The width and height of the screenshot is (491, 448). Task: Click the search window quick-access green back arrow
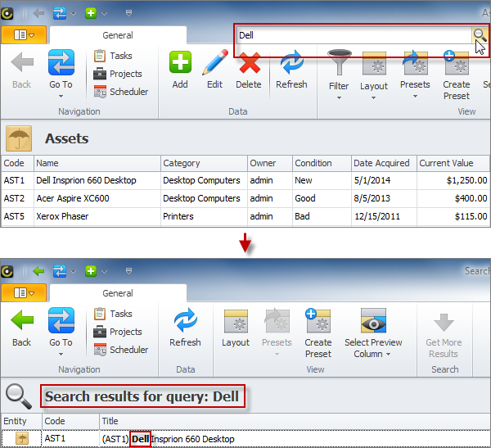coord(38,271)
